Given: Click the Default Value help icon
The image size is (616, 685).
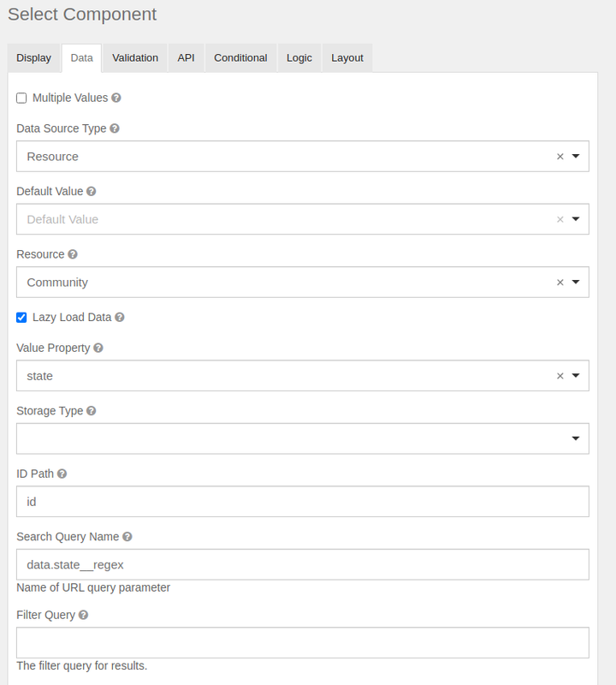Looking at the screenshot, I should click(x=91, y=191).
